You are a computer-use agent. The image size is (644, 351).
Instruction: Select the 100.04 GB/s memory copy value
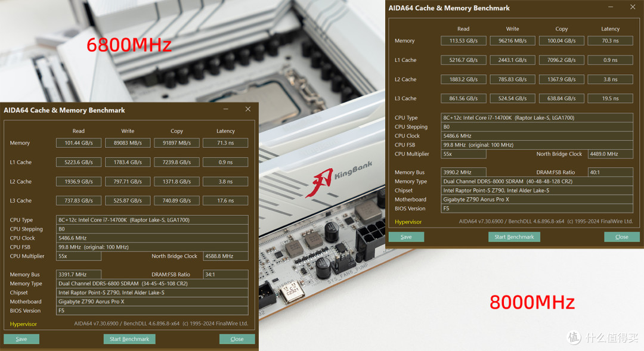pyautogui.click(x=562, y=41)
